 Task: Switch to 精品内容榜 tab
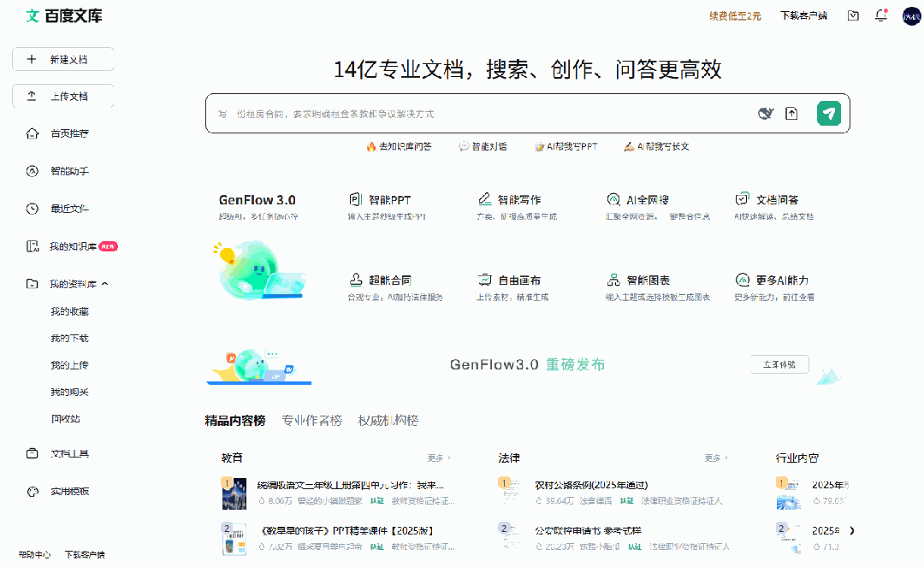click(235, 421)
